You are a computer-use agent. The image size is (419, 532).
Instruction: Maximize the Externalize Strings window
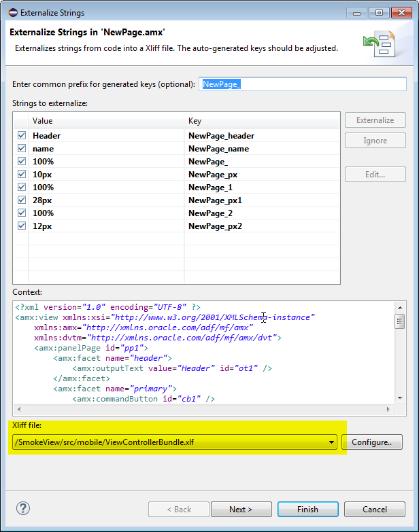(379, 13)
